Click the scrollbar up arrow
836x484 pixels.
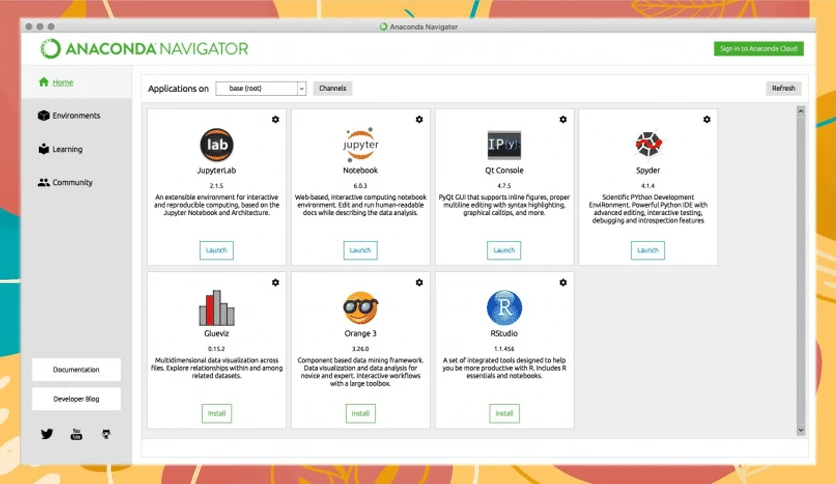[x=800, y=111]
